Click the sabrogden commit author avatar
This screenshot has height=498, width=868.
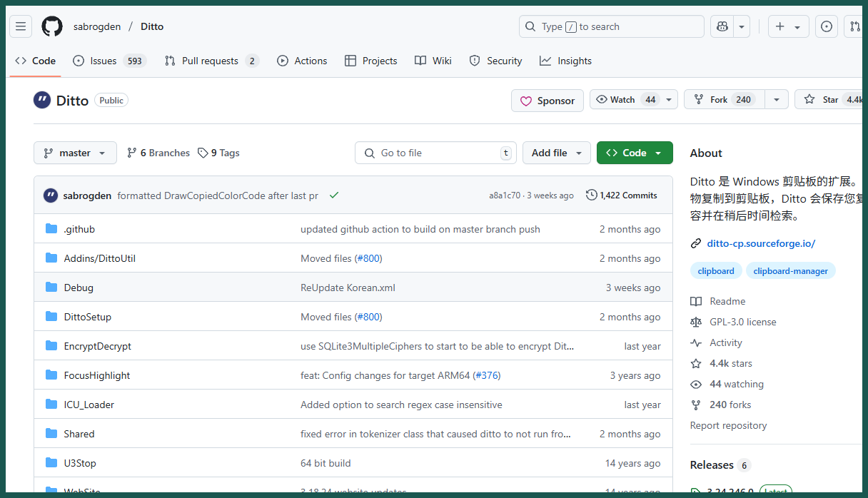click(x=51, y=195)
